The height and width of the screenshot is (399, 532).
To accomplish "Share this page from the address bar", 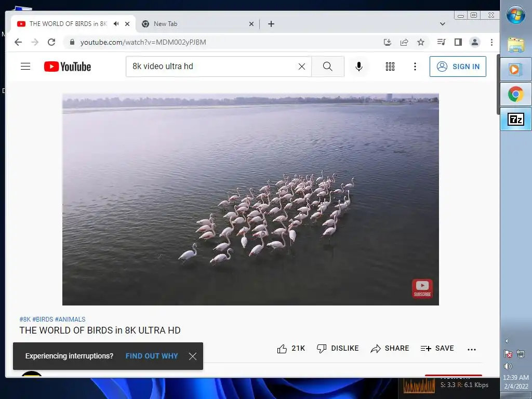I will (404, 42).
